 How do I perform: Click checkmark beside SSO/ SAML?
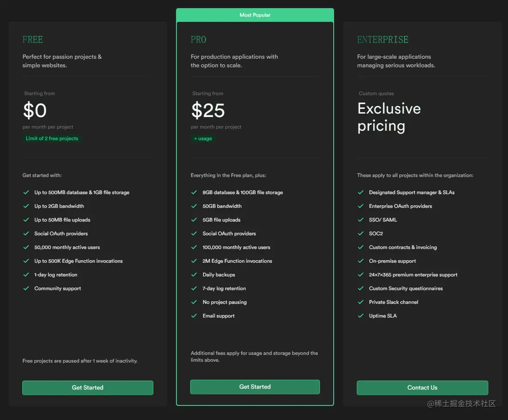tap(361, 220)
